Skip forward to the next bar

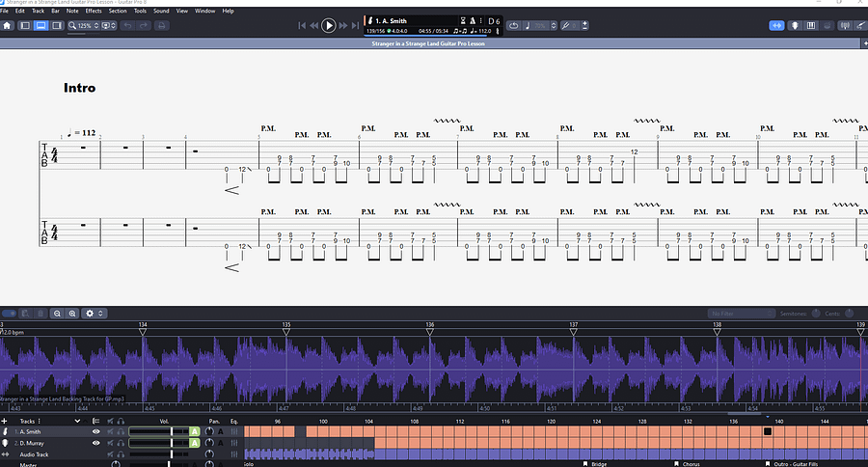pyautogui.click(x=343, y=25)
